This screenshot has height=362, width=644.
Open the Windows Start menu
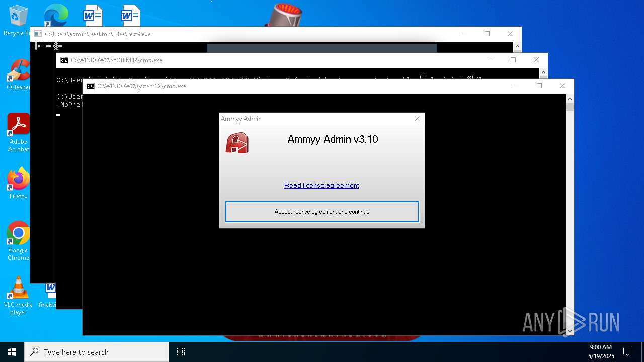[x=12, y=352]
